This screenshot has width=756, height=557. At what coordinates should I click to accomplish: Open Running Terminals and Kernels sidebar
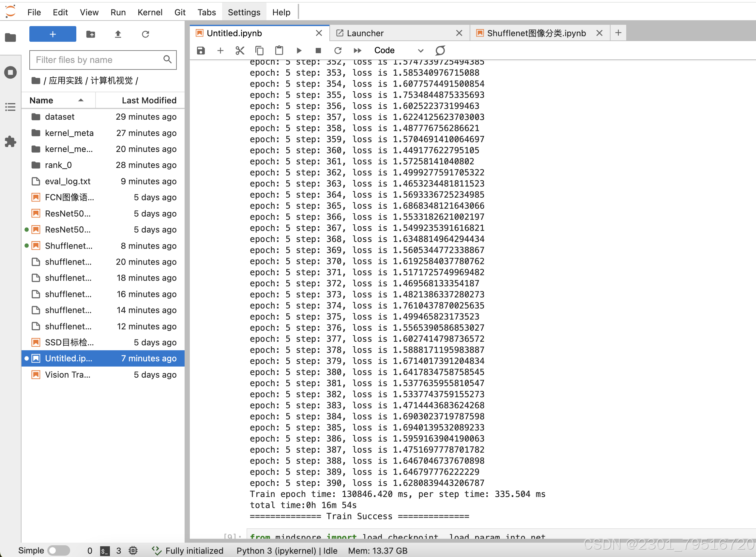[x=10, y=72]
